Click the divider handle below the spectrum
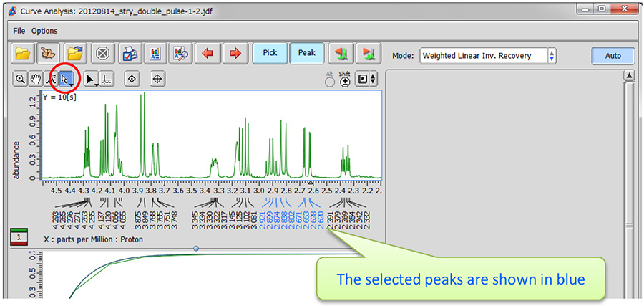Viewport: 644px width, 306px height. (x=196, y=248)
